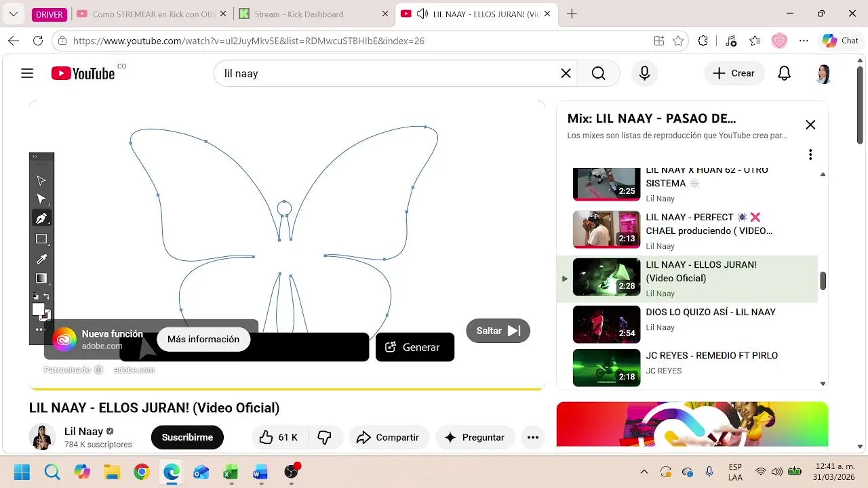This screenshot has width=868, height=488.
Task: Skip the ad with Saltar
Action: (498, 331)
